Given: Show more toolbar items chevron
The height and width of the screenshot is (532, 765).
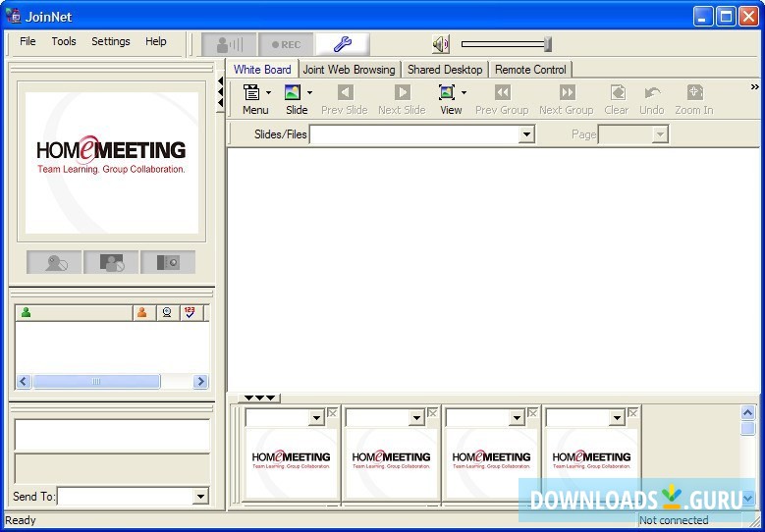Looking at the screenshot, I should (x=755, y=86).
